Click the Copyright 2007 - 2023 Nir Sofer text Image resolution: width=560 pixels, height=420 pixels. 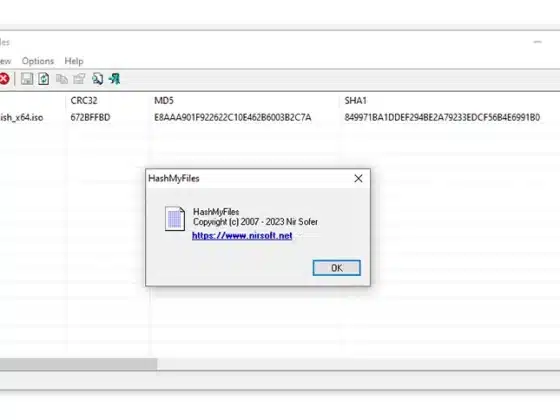point(255,222)
